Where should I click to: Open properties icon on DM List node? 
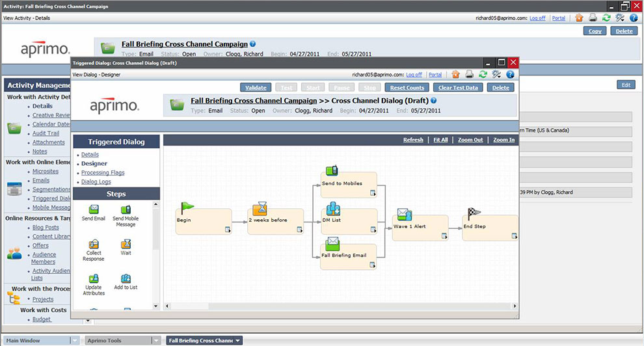[373, 230]
